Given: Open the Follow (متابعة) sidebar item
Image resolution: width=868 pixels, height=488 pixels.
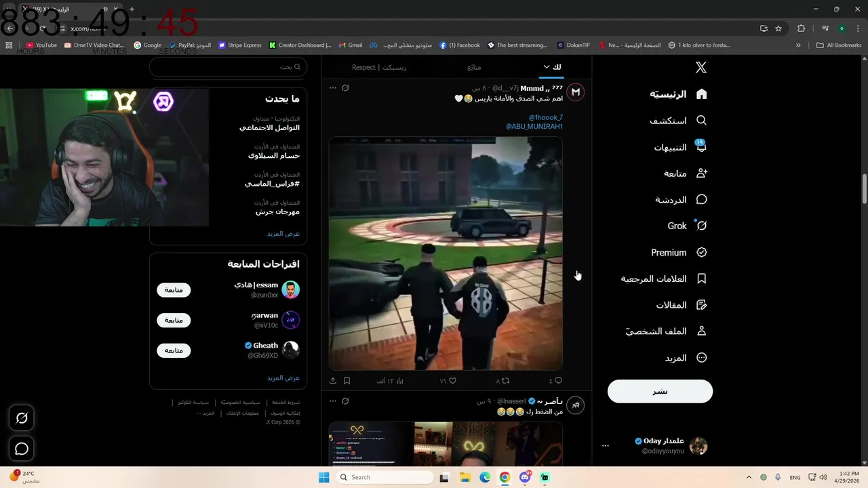Looking at the screenshot, I should pos(686,174).
